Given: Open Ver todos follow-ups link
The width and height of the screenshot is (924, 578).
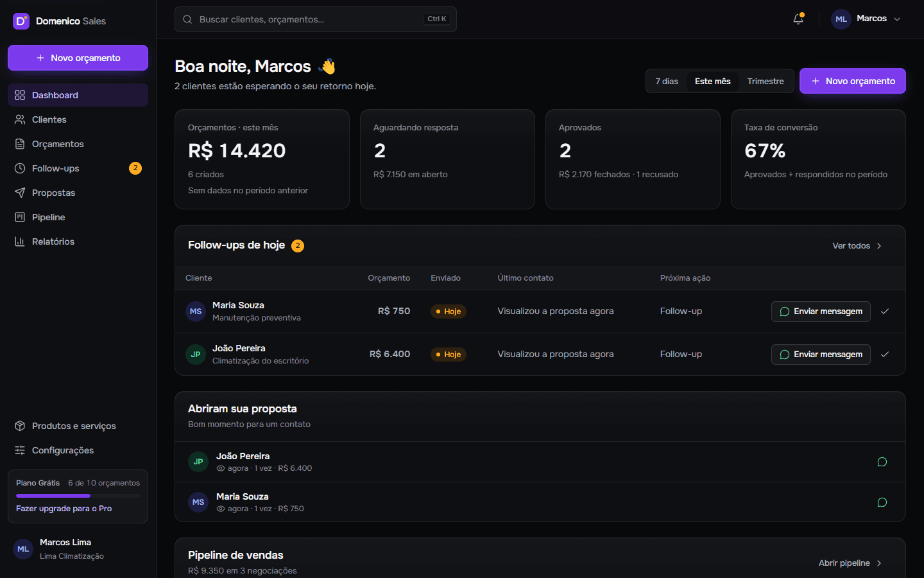Looking at the screenshot, I should click(x=857, y=246).
